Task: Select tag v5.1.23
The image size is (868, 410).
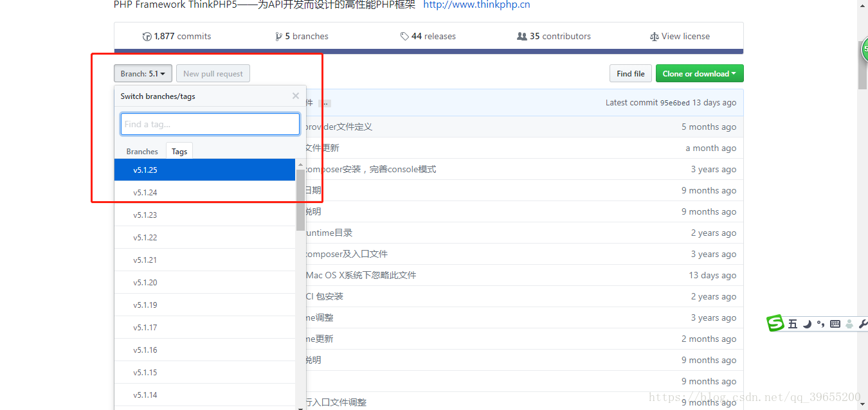Action: click(x=204, y=215)
